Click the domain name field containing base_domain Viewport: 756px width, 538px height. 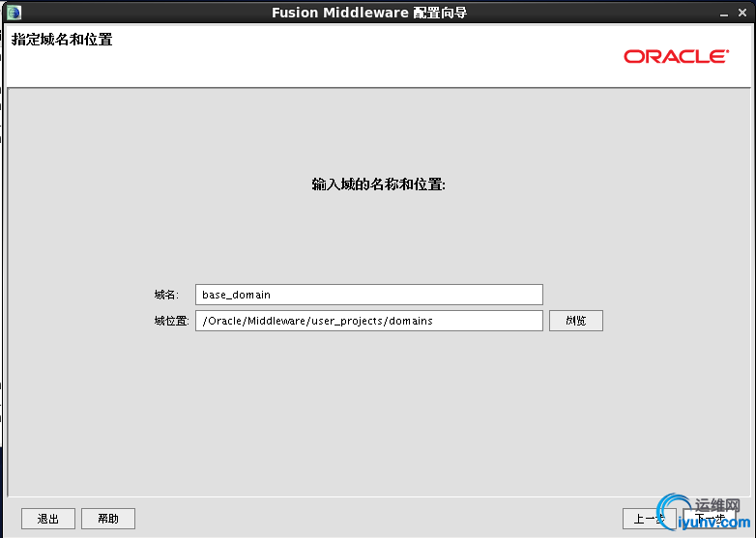(x=369, y=295)
